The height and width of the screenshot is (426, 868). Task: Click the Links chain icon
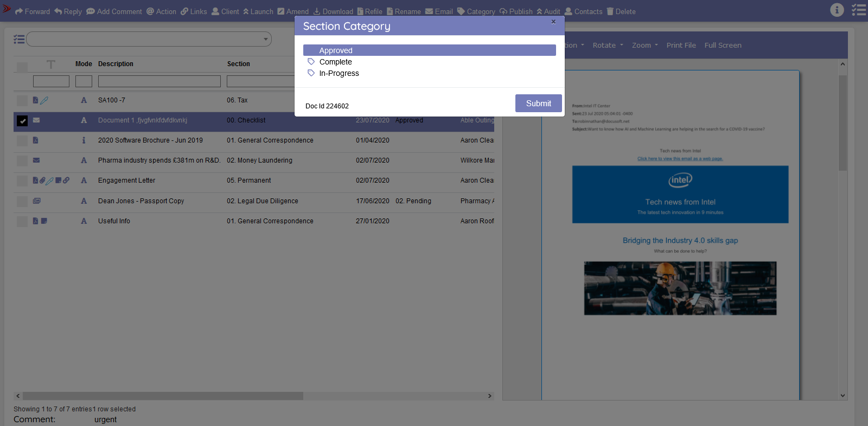tap(184, 11)
